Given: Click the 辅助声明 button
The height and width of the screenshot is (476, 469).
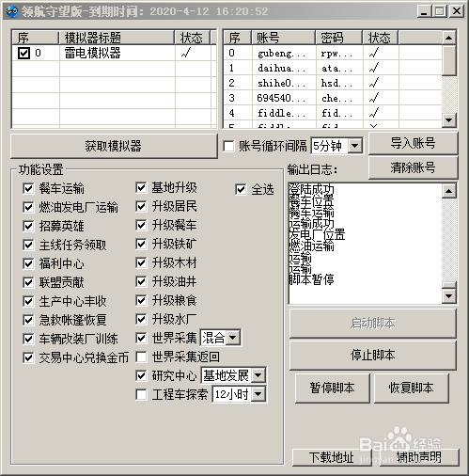Looking at the screenshot, I should (x=419, y=457).
